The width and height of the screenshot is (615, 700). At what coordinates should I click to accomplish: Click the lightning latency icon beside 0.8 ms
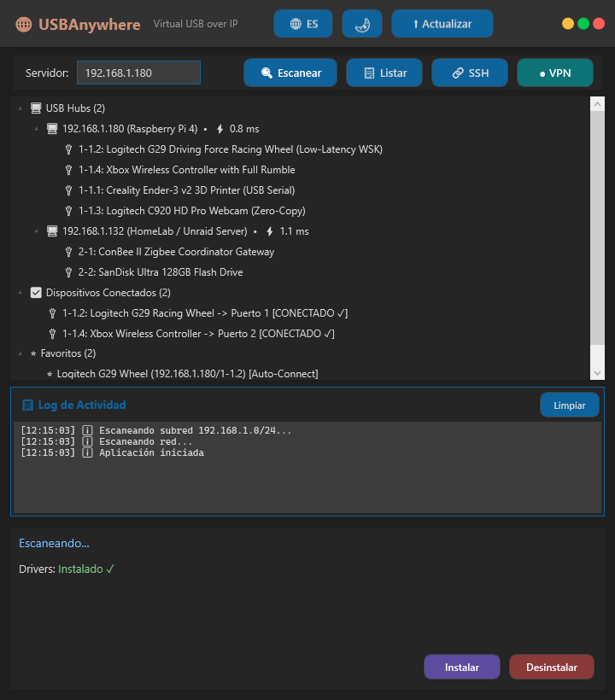(x=220, y=129)
